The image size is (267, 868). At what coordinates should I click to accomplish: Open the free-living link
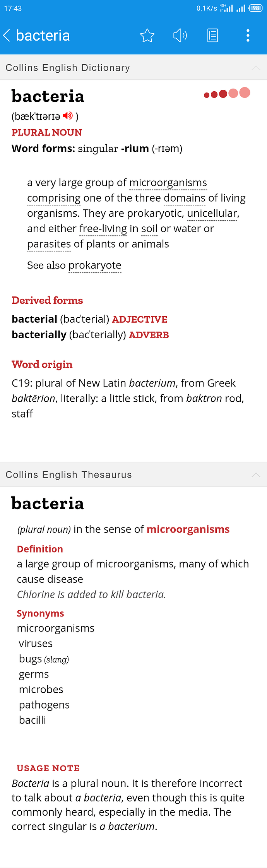(x=103, y=229)
